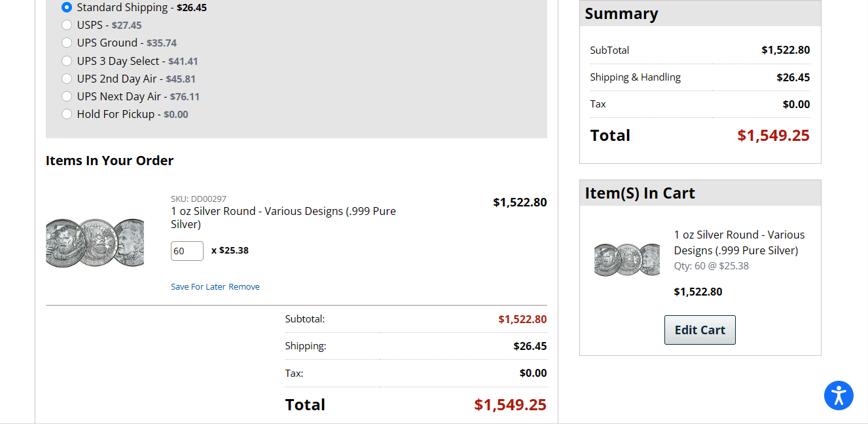Pick UPS 3 Day Select shipping
The width and height of the screenshot is (868, 424).
pos(67,61)
